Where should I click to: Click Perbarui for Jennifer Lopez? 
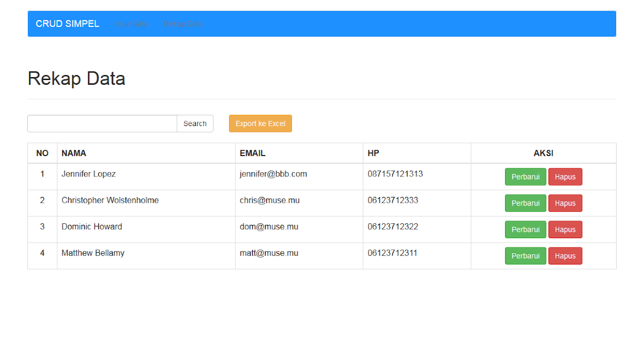coord(525,177)
